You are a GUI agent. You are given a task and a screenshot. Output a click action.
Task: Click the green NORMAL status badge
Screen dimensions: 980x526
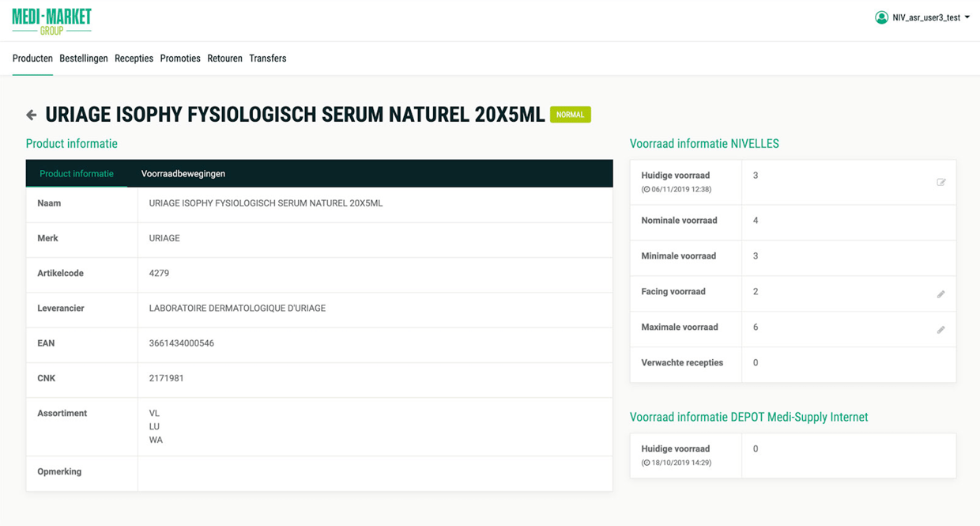pos(571,114)
